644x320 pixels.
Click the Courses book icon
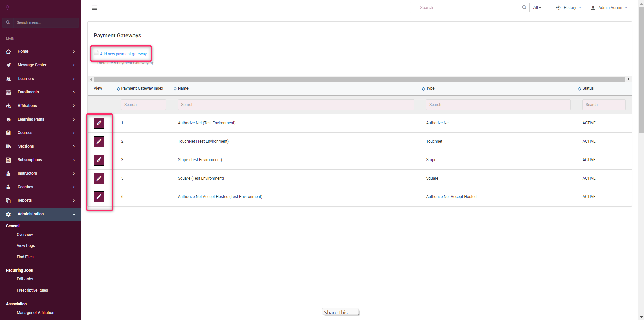pyautogui.click(x=8, y=133)
